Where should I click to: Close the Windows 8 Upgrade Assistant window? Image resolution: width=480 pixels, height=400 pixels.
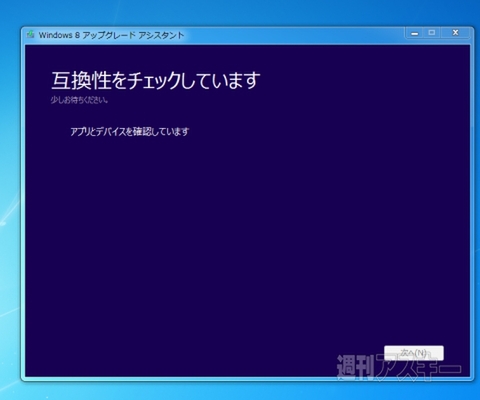click(456, 33)
